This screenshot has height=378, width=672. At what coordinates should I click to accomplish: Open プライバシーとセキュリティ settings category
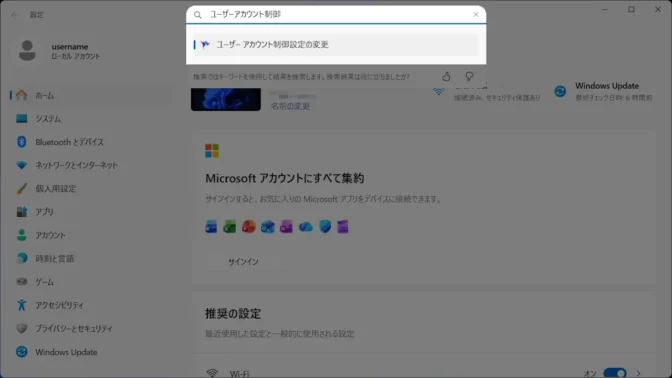pyautogui.click(x=91, y=329)
